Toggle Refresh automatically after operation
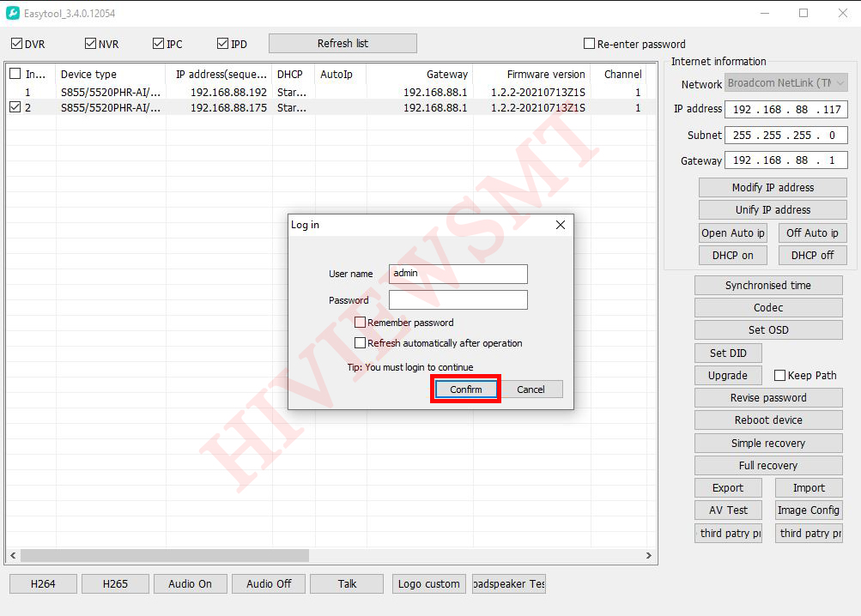The image size is (861, 616). [361, 343]
